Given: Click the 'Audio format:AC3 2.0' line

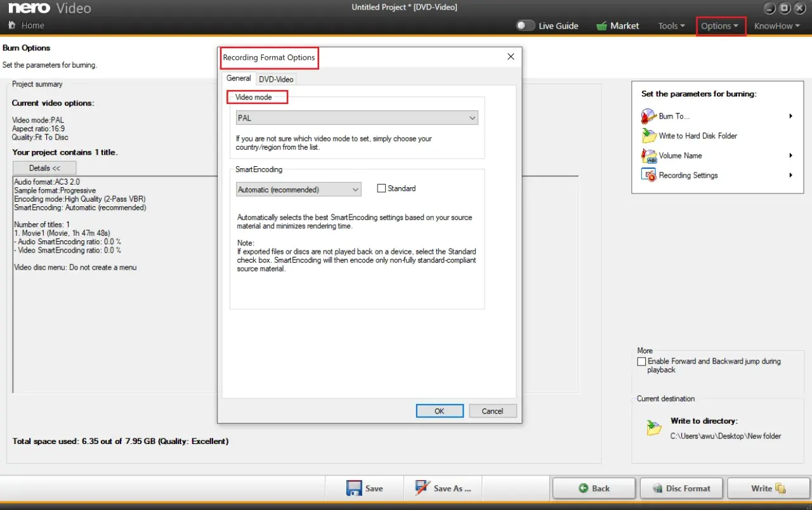Looking at the screenshot, I should pos(48,181).
